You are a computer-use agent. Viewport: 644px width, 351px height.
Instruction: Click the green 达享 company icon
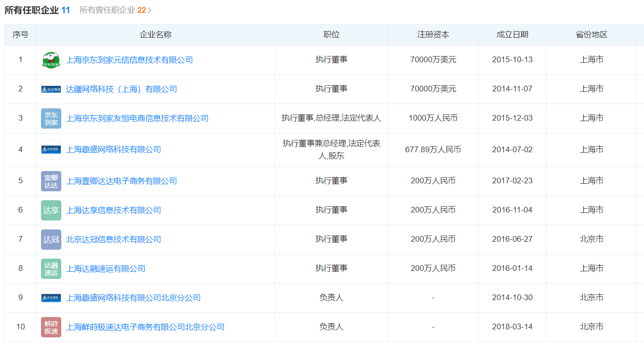tap(51, 210)
